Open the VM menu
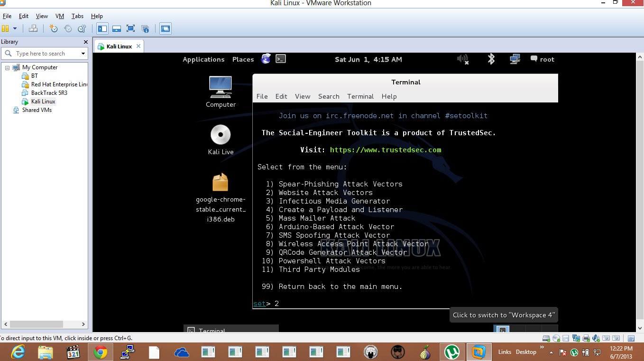The height and width of the screenshot is (361, 644). pos(60,16)
